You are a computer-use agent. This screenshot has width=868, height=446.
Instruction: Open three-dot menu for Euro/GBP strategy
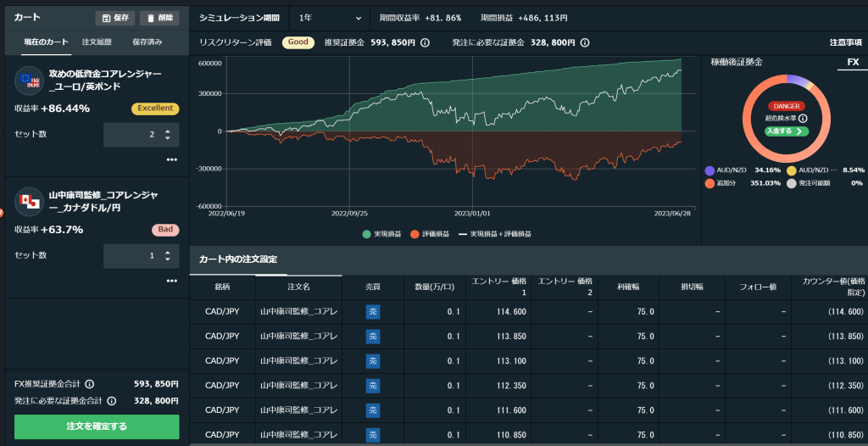[x=172, y=159]
